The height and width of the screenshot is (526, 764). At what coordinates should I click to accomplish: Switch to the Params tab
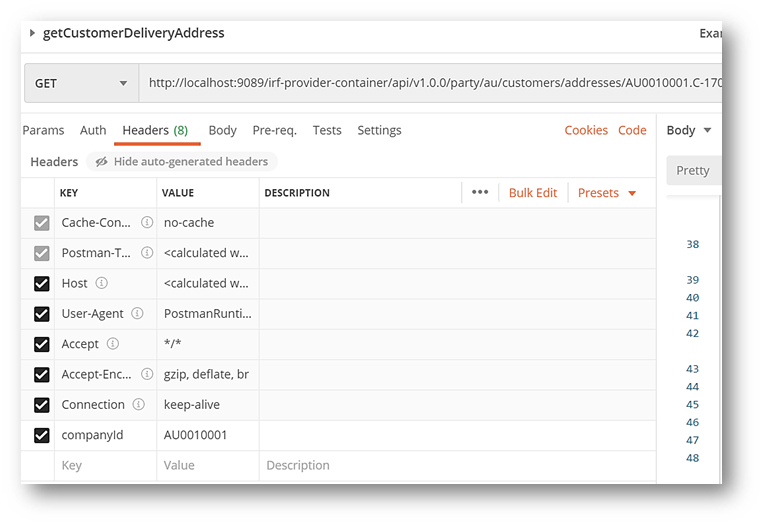tap(43, 130)
